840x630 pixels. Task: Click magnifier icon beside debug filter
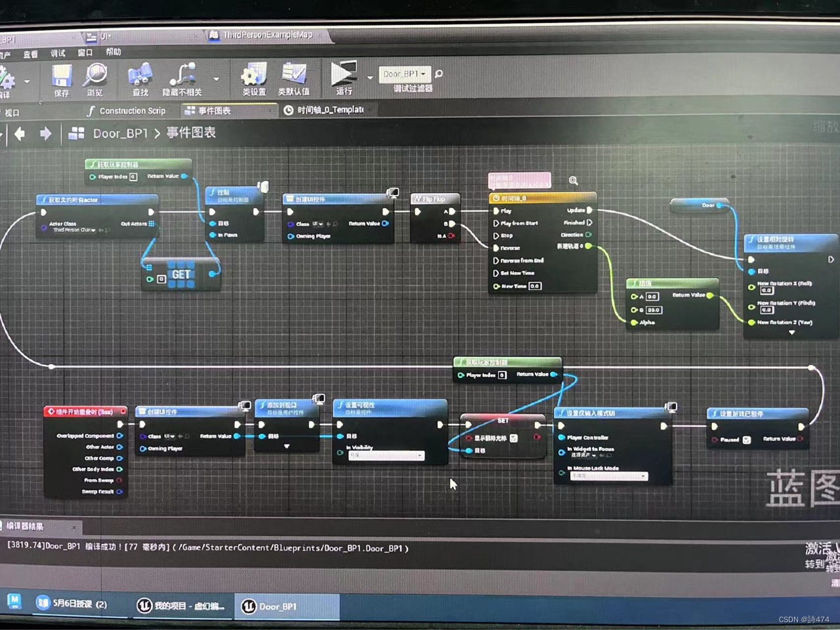click(438, 73)
